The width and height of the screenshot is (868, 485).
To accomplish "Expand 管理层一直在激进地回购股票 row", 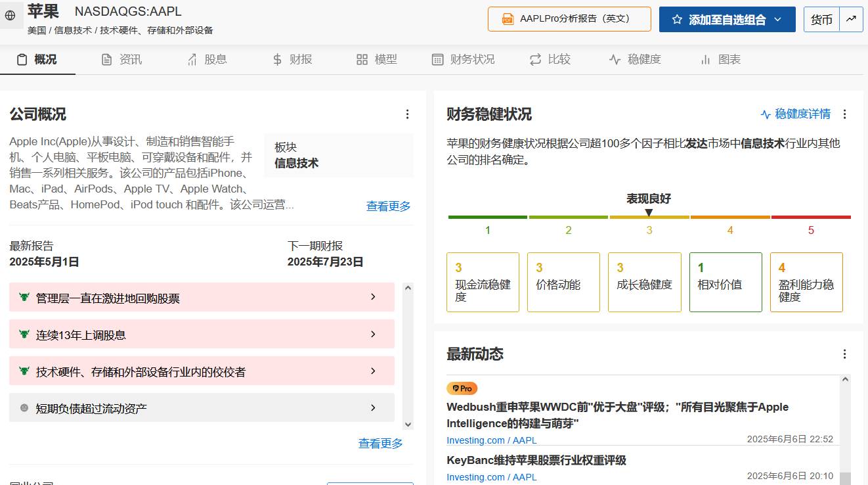I will [202, 297].
